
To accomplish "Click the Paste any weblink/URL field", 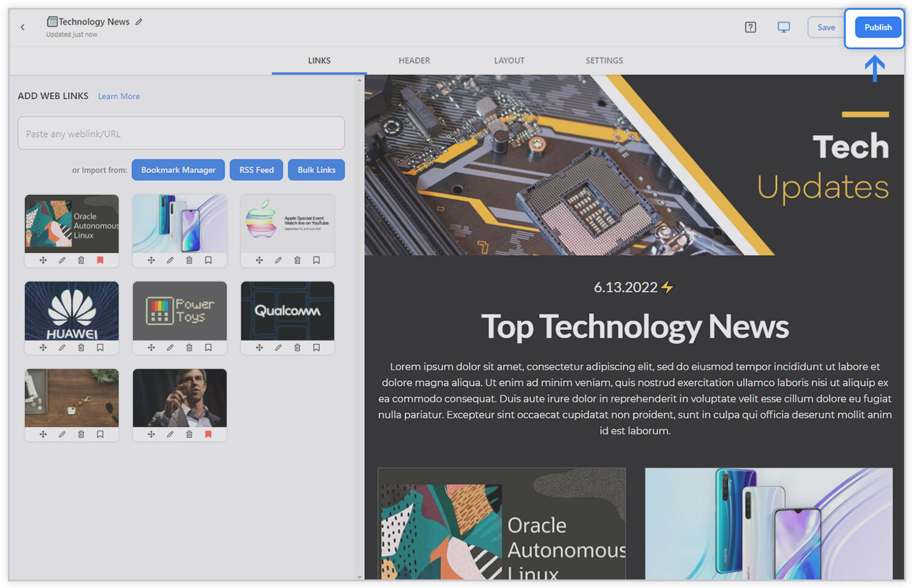I will pos(181,133).
